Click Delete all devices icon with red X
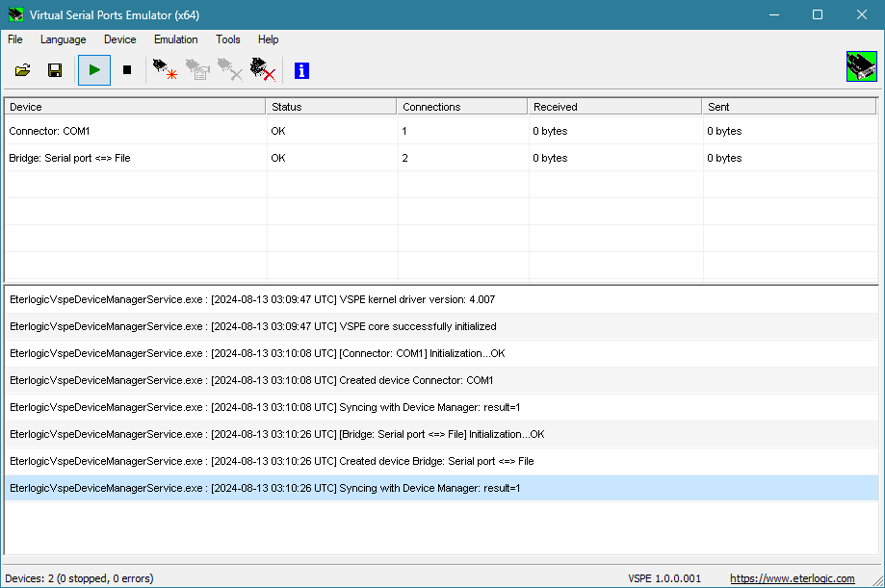The width and height of the screenshot is (885, 588). [263, 70]
